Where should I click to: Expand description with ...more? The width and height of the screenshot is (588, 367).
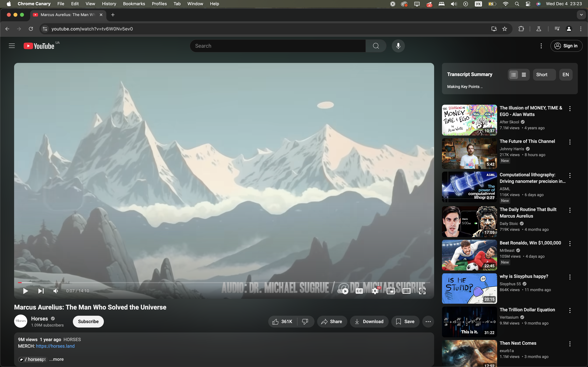[56, 359]
